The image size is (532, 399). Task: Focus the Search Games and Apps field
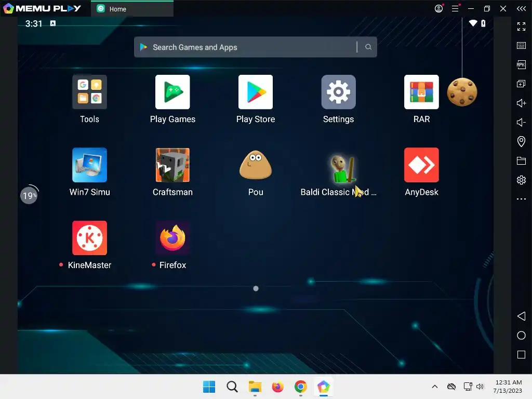click(255, 47)
